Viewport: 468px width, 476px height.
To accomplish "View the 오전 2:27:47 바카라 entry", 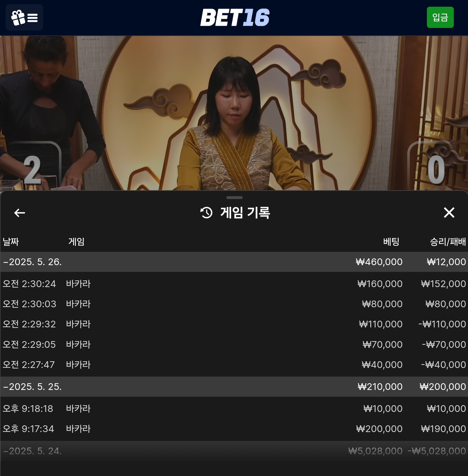I will 234,365.
